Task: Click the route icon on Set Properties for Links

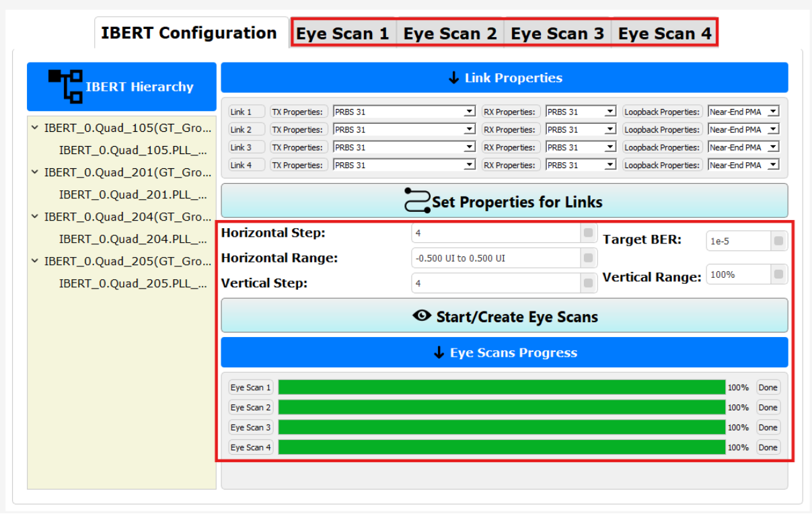Action: click(416, 201)
